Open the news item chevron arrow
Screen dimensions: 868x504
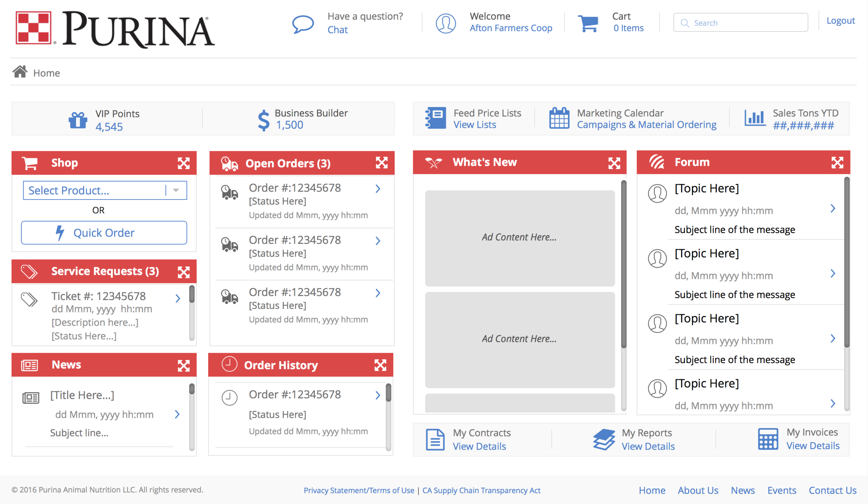177,414
